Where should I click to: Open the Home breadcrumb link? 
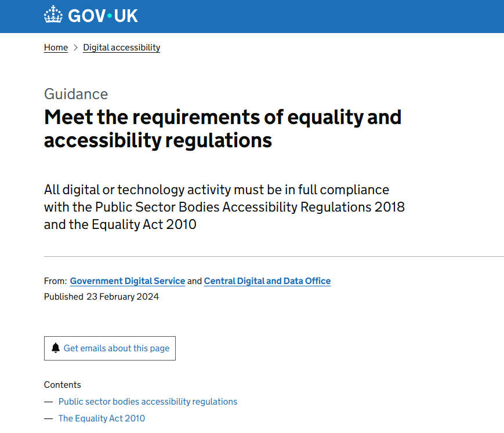pos(56,48)
